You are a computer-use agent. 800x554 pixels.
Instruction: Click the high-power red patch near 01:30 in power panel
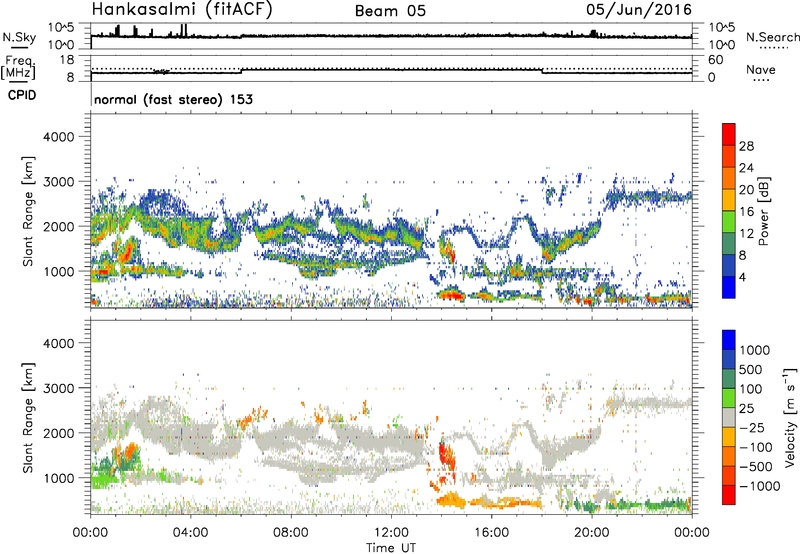tap(126, 251)
